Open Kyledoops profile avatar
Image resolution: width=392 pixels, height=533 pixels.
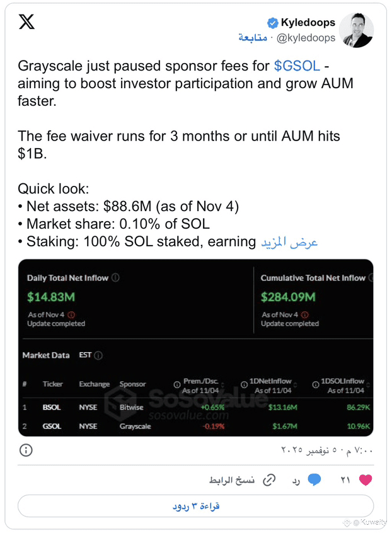click(357, 30)
